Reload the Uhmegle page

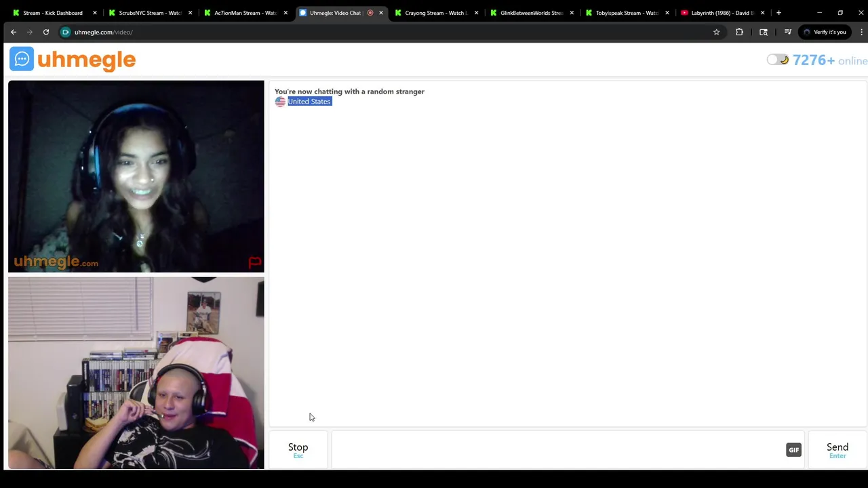point(46,32)
